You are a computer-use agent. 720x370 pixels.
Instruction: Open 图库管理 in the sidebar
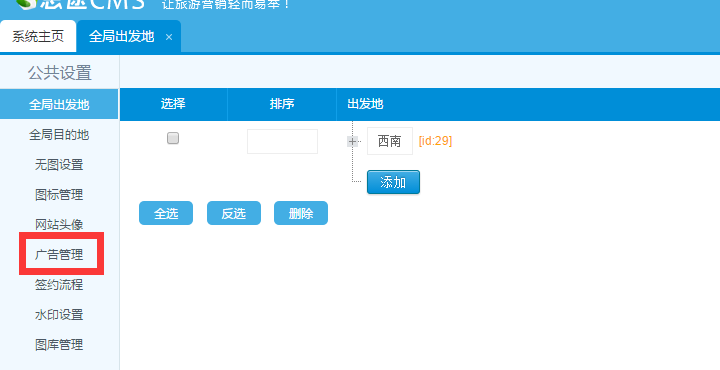(59, 344)
